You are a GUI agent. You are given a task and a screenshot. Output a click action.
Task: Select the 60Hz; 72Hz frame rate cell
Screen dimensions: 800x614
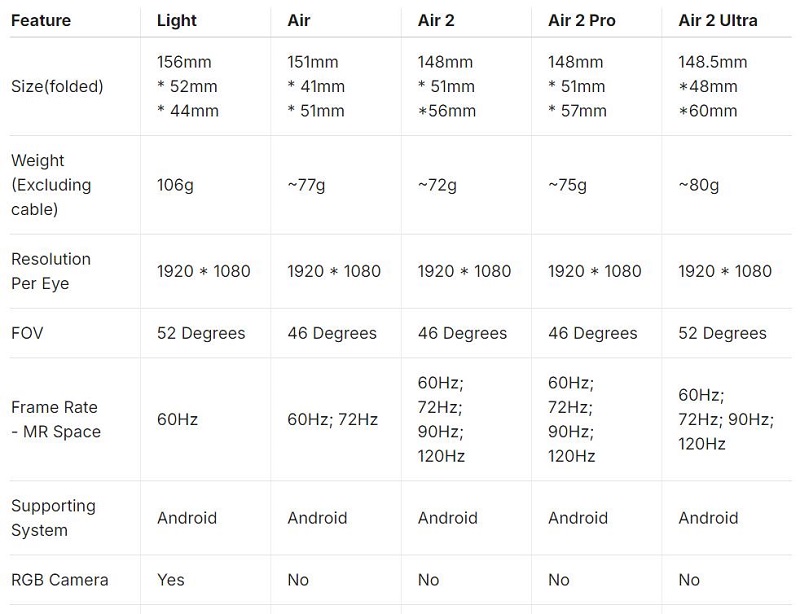(332, 420)
